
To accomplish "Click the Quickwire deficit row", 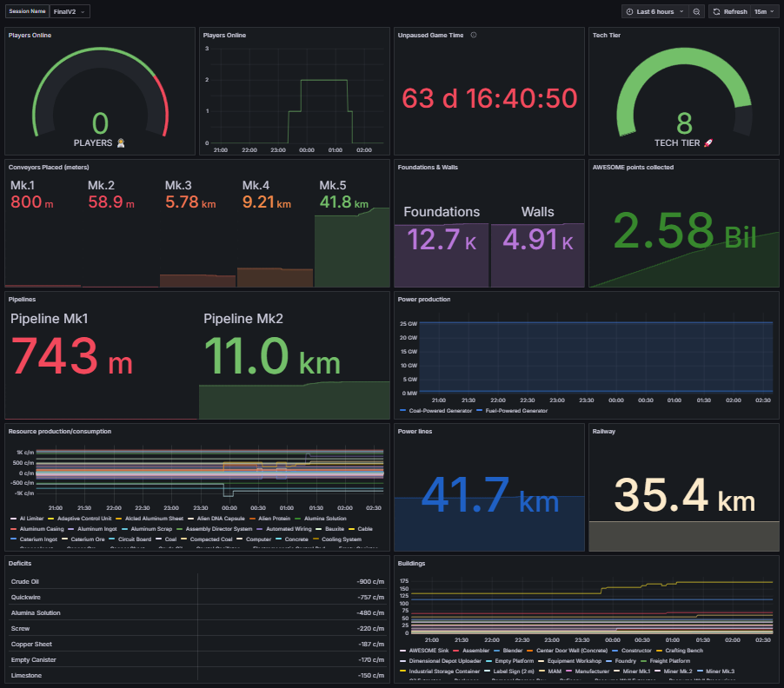I will pos(197,597).
